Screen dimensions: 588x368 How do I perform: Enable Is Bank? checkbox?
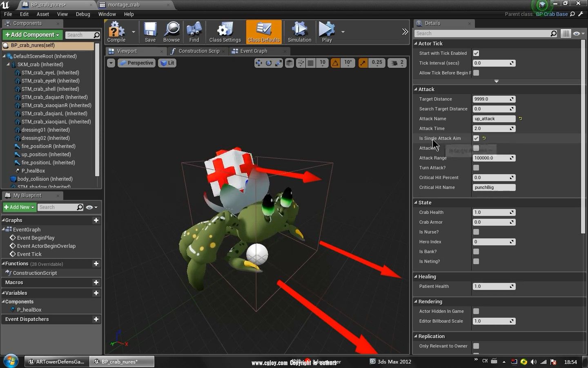pyautogui.click(x=476, y=251)
